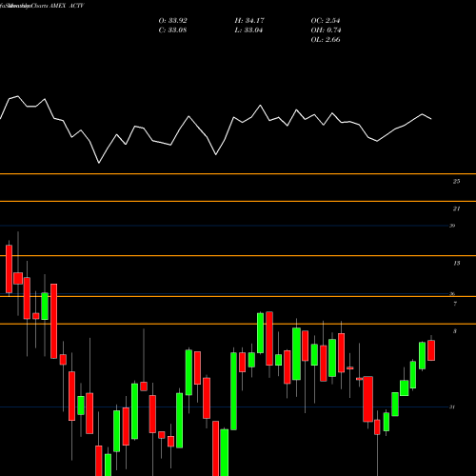The image size is (476, 476).
Task: Click the OH: 0.74 reading
Action: 326,30
